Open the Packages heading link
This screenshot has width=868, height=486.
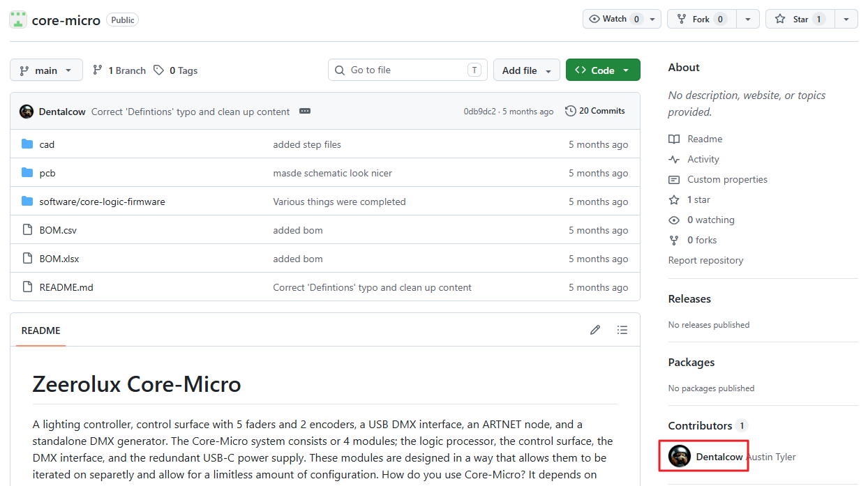point(691,362)
